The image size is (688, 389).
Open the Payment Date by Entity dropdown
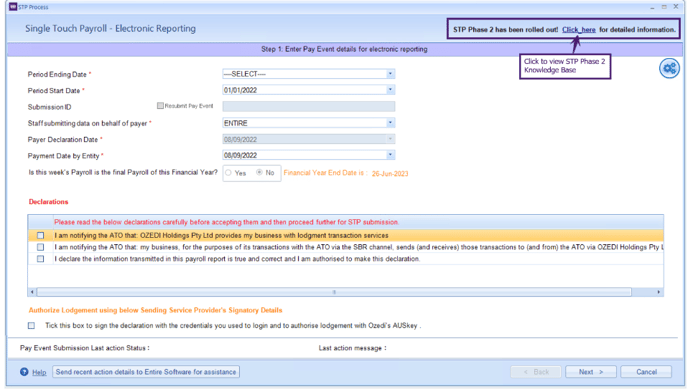390,155
